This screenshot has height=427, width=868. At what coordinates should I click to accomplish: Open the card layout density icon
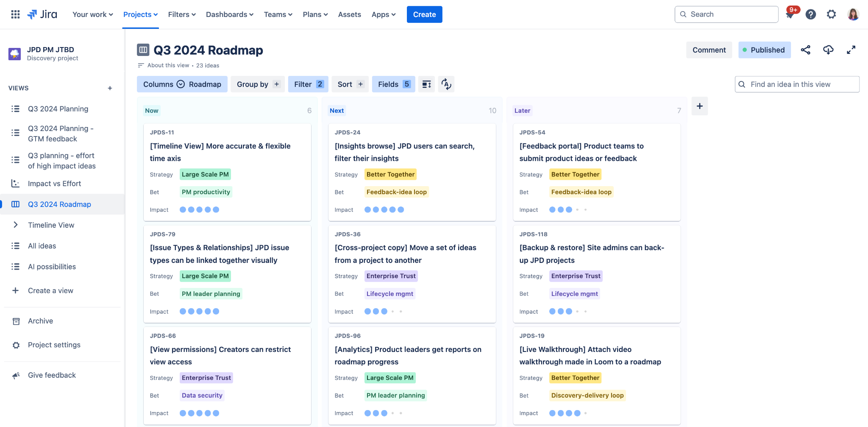[426, 84]
